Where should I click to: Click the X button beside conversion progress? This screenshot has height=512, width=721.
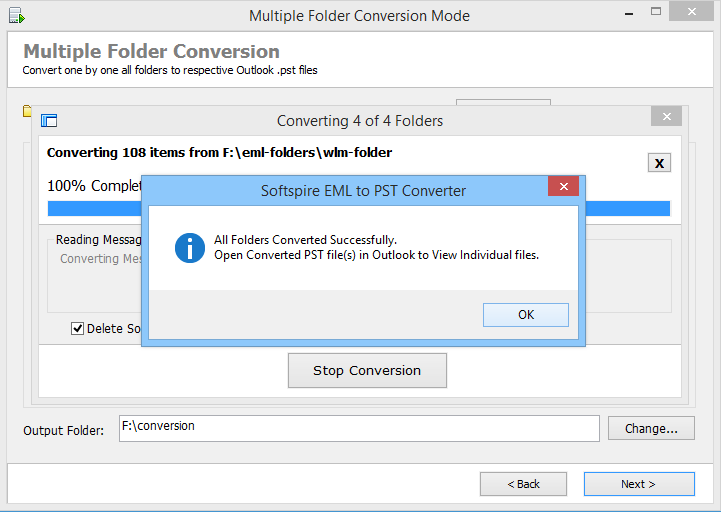[659, 163]
